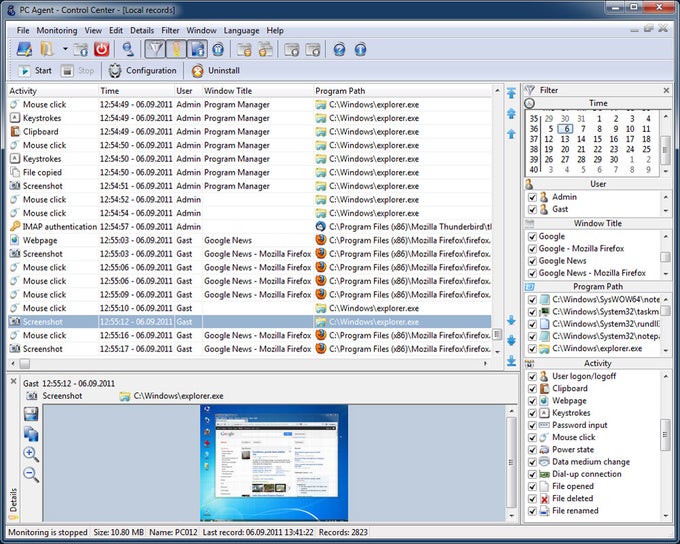Click the single up arrow navigation icon

[x=511, y=134]
